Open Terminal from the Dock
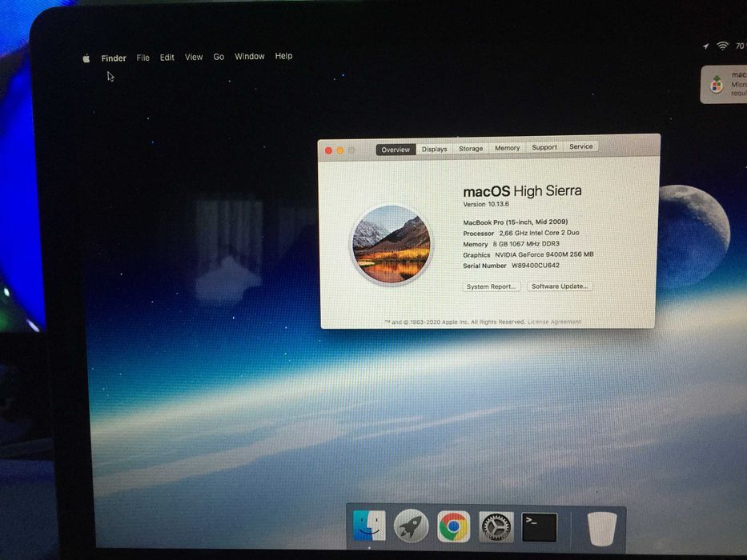This screenshot has width=747, height=560. click(540, 527)
